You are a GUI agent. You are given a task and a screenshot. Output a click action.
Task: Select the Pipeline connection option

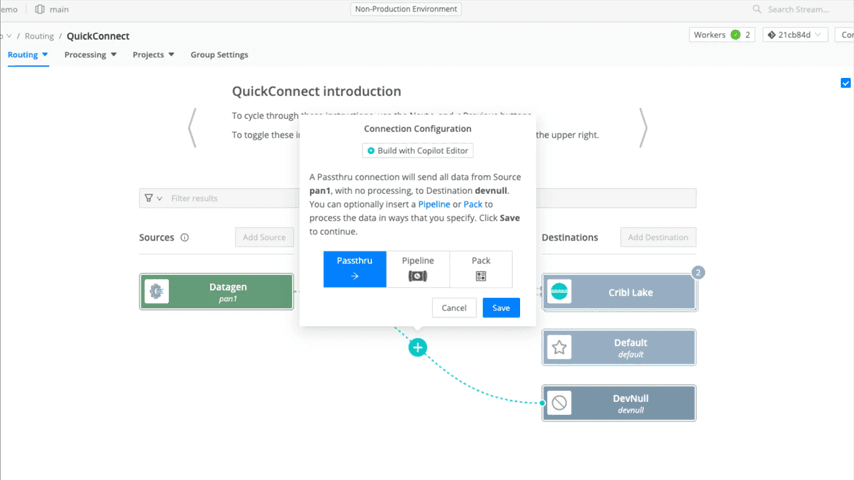[x=417, y=269]
